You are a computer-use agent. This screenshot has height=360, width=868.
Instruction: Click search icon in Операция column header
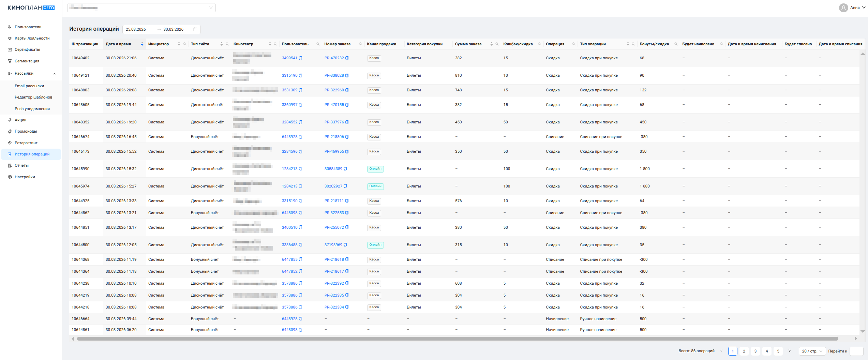coord(574,44)
